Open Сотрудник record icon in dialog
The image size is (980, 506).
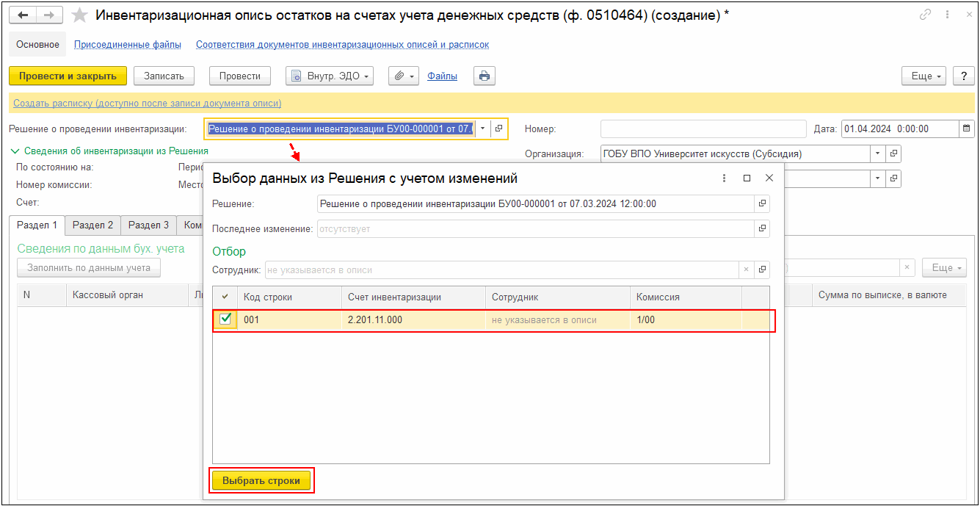(762, 270)
